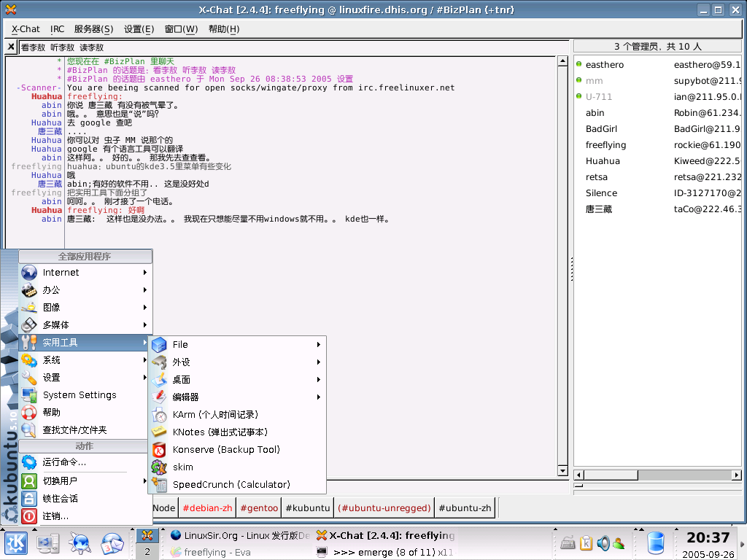This screenshot has height=560, width=747.
Task: Open the freeflying - Eva taskbar entry
Action: 239,553
